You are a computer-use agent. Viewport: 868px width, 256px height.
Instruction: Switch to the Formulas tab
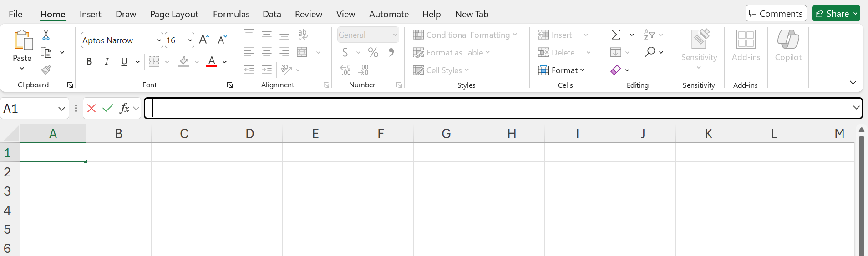click(x=231, y=14)
